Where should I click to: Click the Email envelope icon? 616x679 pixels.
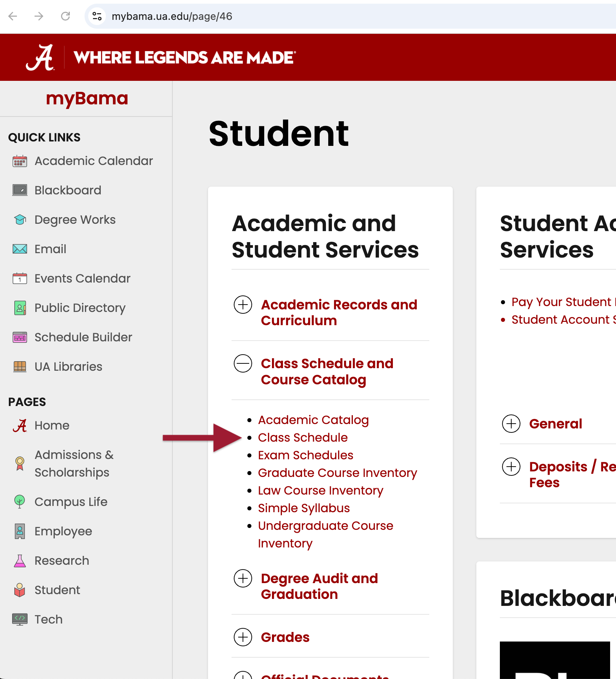(20, 249)
